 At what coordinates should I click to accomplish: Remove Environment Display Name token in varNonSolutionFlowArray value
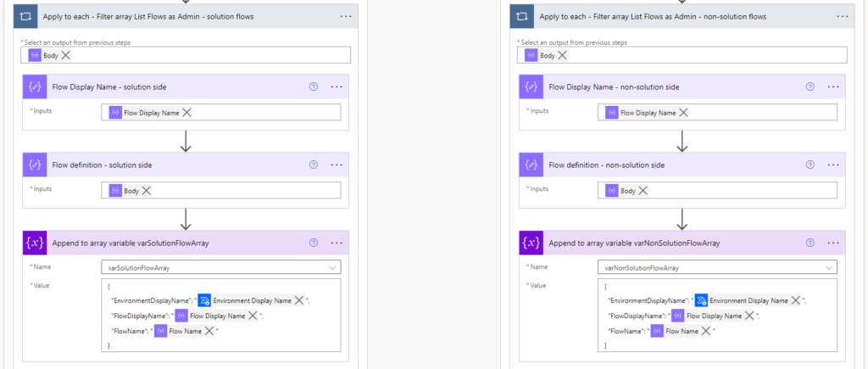(795, 300)
